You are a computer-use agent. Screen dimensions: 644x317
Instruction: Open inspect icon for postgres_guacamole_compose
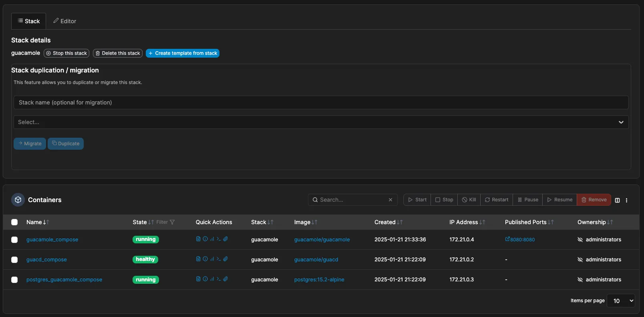pyautogui.click(x=205, y=279)
